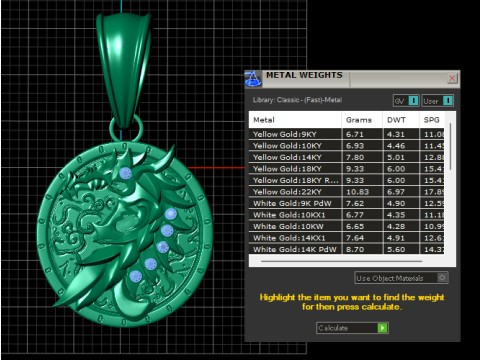Close the Metal Weights panel

click(x=452, y=78)
